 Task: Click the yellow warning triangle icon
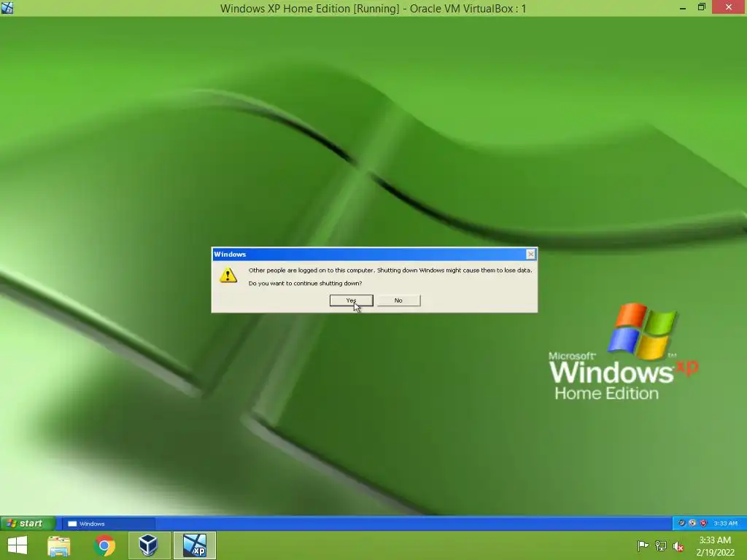[x=228, y=275]
